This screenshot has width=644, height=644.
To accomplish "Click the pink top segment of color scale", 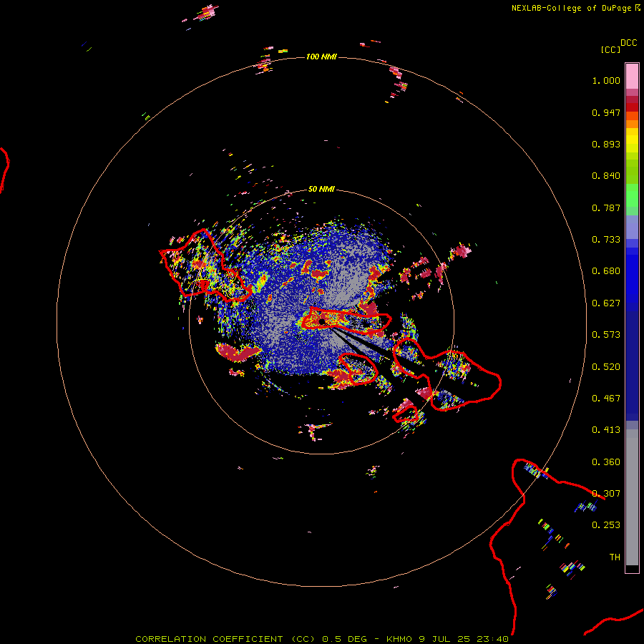I will click(632, 76).
